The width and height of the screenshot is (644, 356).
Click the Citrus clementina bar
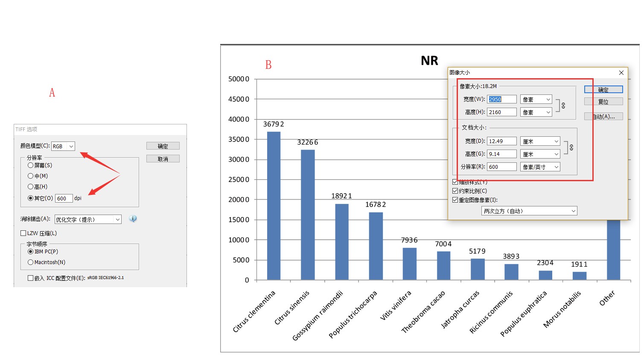pyautogui.click(x=274, y=206)
